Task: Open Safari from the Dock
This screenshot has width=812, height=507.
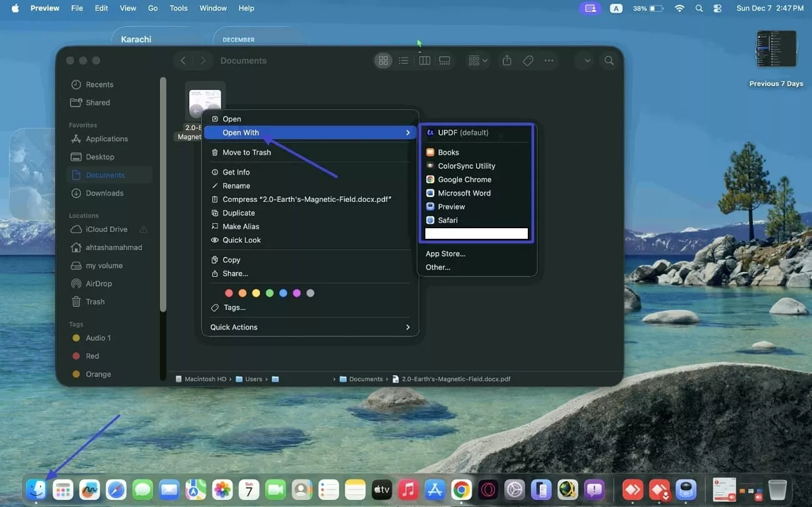Action: 116,489
